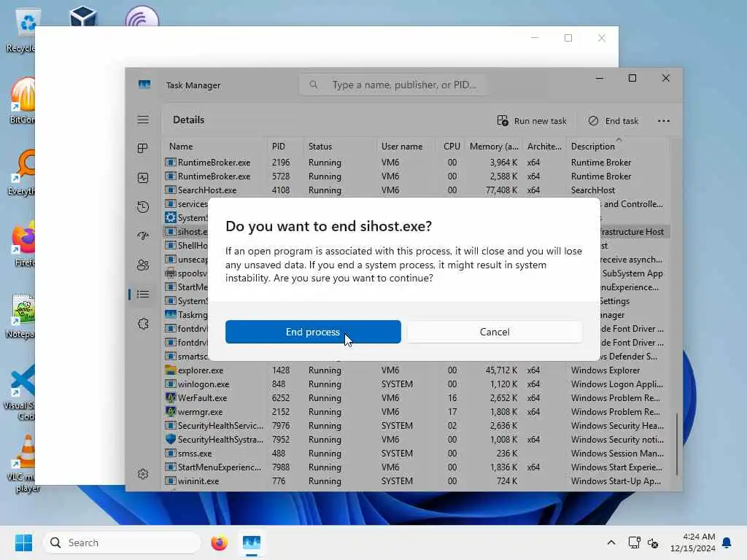Image resolution: width=747 pixels, height=560 pixels.
Task: Show hidden icons tray chevron
Action: (x=611, y=542)
